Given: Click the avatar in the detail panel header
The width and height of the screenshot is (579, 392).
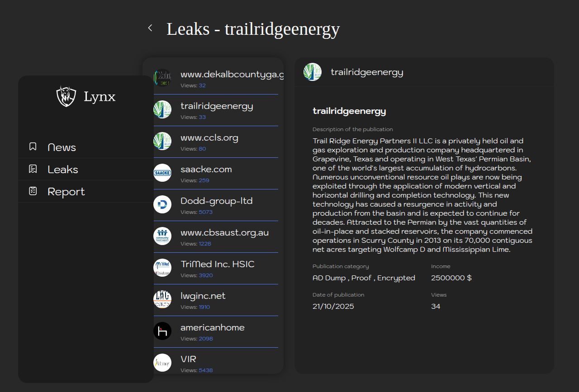Looking at the screenshot, I should [313, 72].
